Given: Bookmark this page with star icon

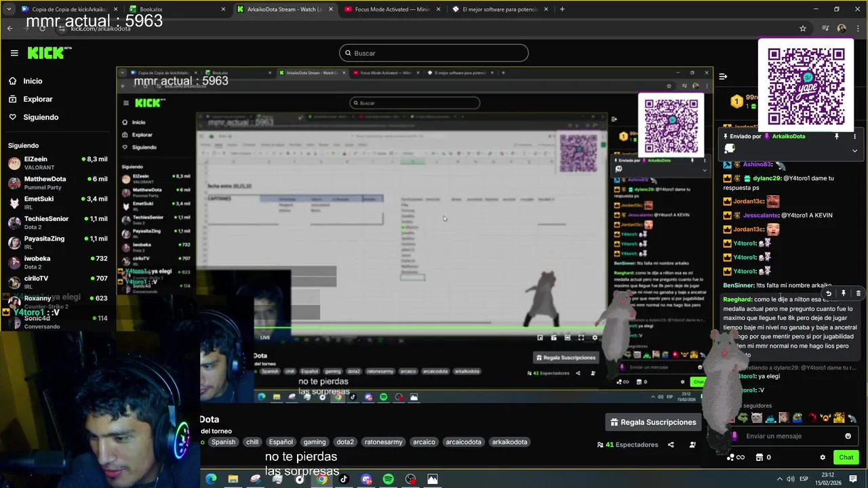Looking at the screenshot, I should click(x=803, y=28).
